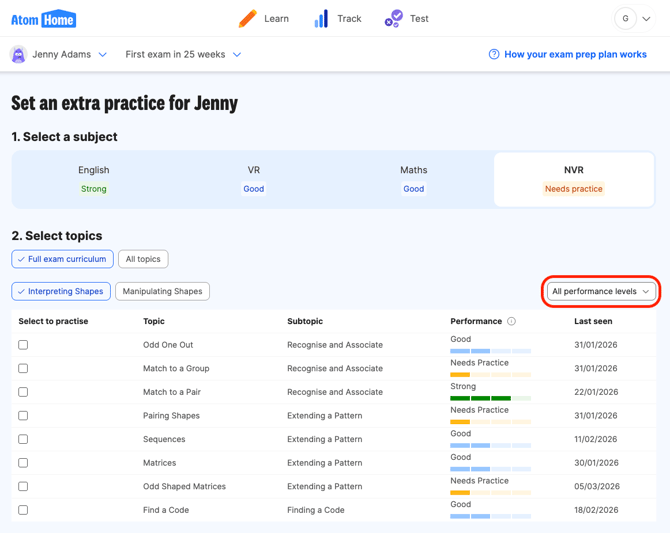This screenshot has width=670, height=533.
Task: Click the All topics button
Action: [143, 259]
